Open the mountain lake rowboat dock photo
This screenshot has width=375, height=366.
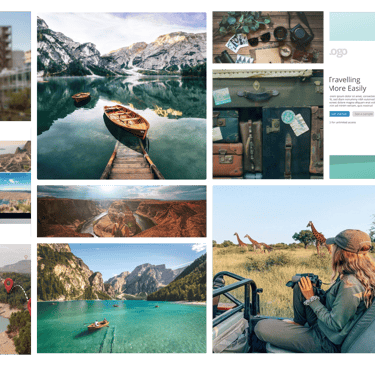tap(122, 96)
